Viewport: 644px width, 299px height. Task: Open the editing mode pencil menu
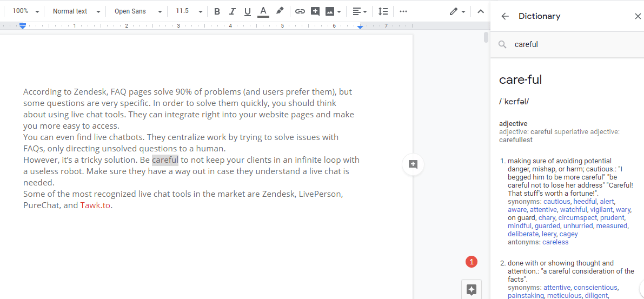(457, 11)
